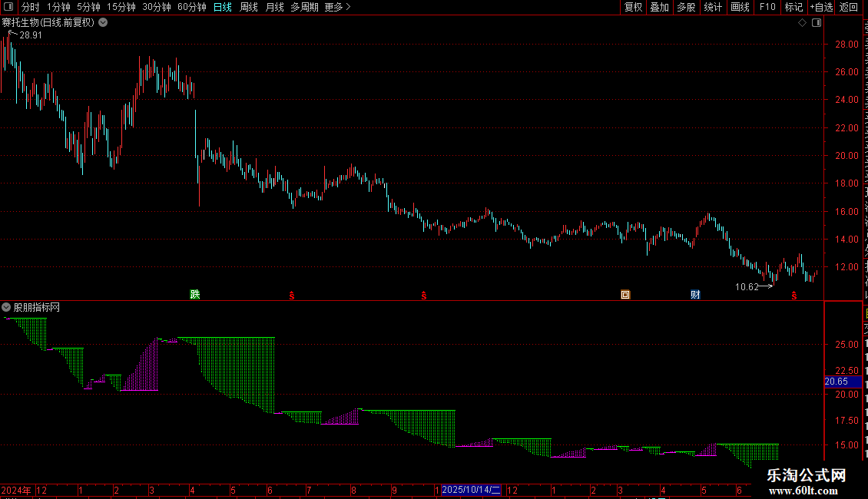Open the 股朋指标网 indicator dropdown
The width and height of the screenshot is (868, 499).
coord(6,307)
